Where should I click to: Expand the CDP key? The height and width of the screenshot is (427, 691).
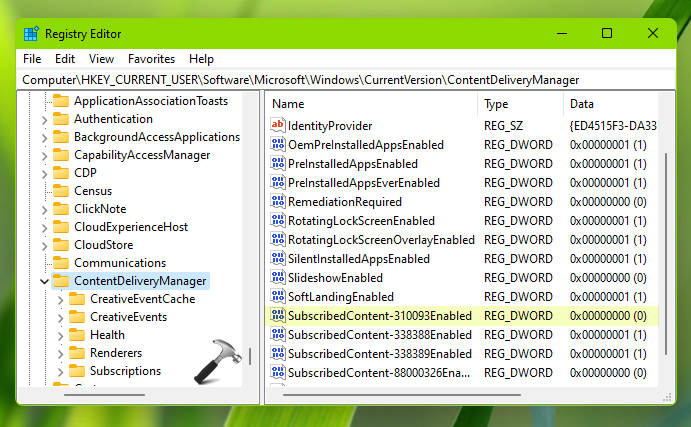point(44,174)
